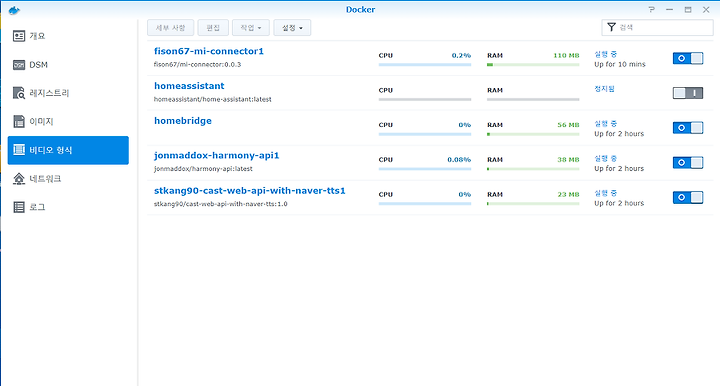Click the 레지스트리 magnifier icon
The height and width of the screenshot is (386, 720).
click(x=19, y=93)
